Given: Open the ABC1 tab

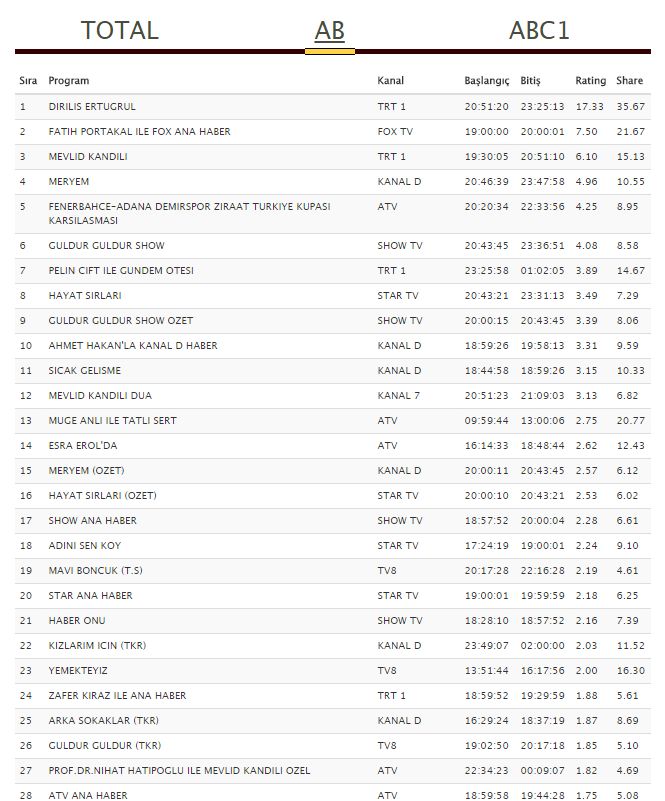Looking at the screenshot, I should point(539,30).
